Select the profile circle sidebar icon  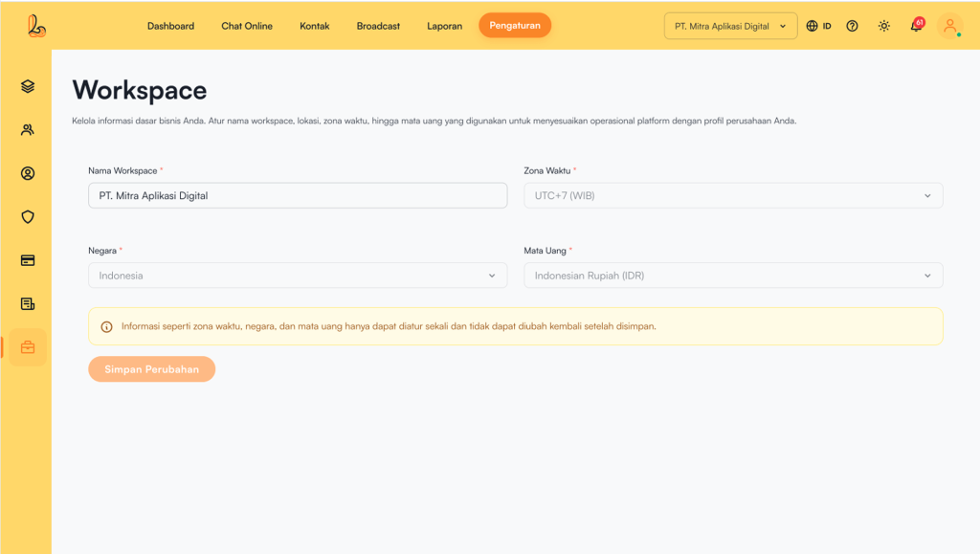(x=28, y=173)
